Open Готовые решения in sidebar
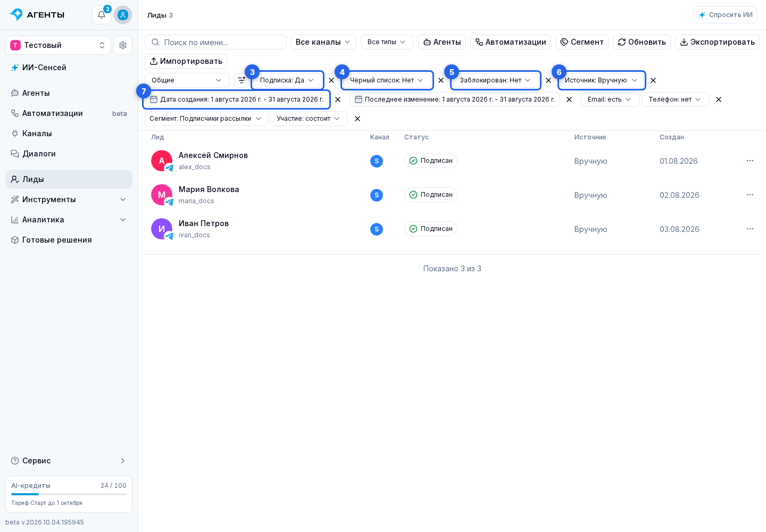 69,240
